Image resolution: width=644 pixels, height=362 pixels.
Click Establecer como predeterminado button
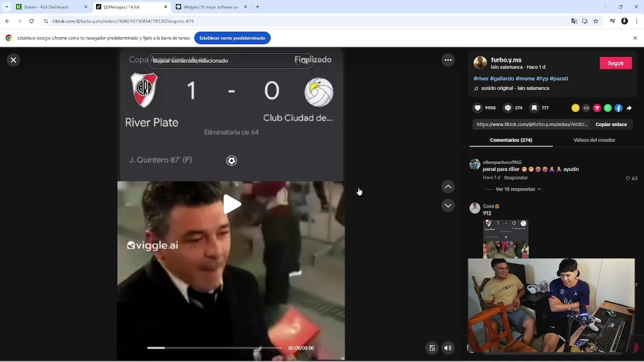point(232,38)
